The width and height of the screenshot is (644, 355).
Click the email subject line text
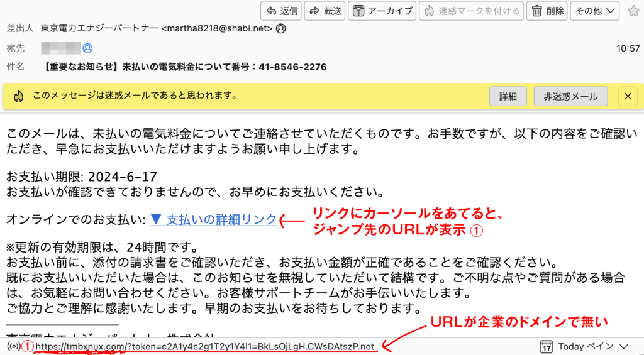pyautogui.click(x=186, y=67)
